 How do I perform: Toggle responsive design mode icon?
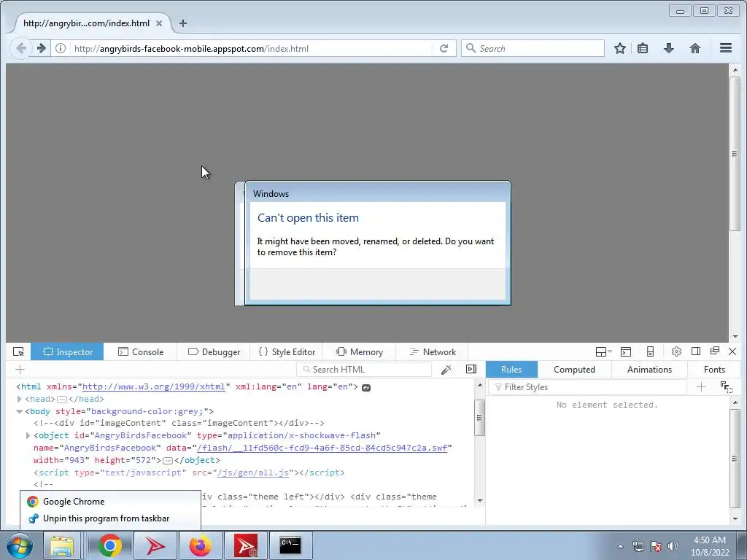pos(650,352)
